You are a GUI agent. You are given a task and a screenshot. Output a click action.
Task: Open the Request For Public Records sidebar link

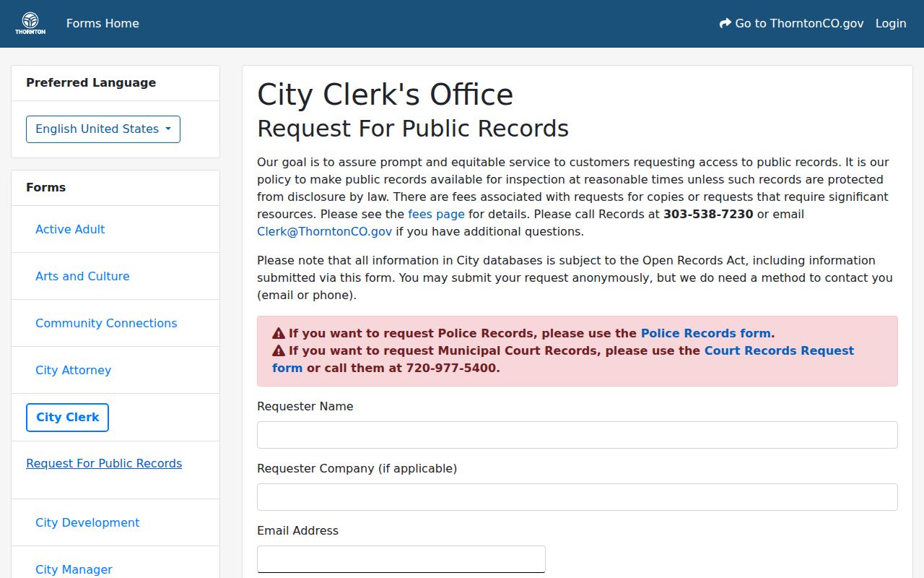point(104,463)
